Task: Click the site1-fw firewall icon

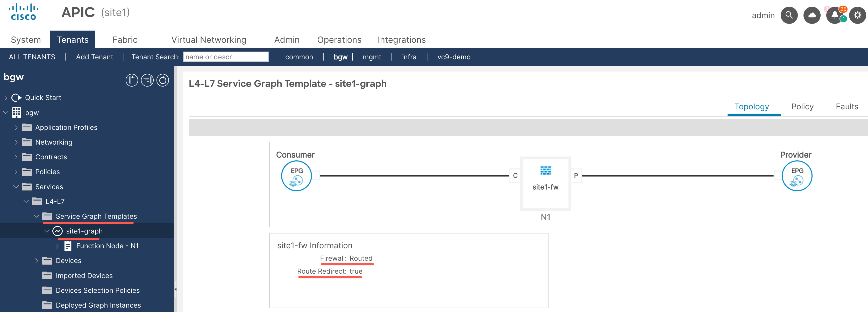Action: click(545, 171)
